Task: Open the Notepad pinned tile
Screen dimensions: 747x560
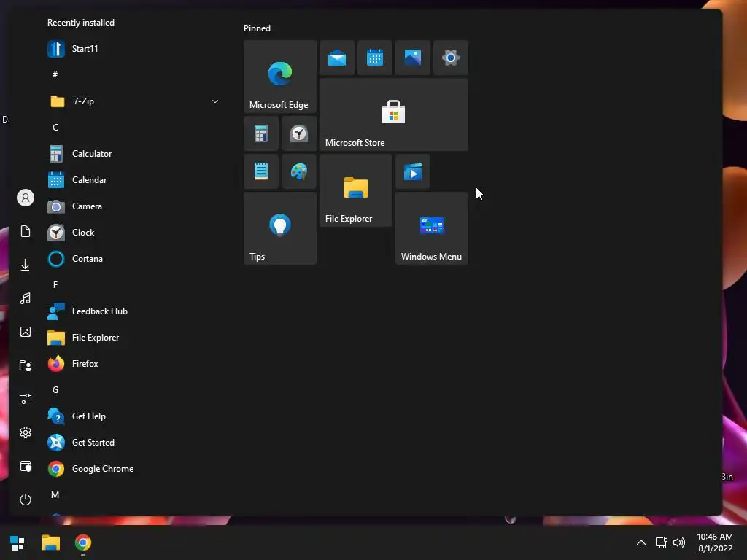Action: click(261, 171)
